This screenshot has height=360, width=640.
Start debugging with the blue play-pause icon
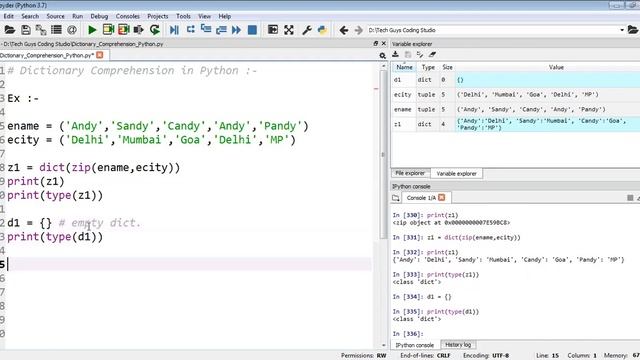tap(174, 30)
